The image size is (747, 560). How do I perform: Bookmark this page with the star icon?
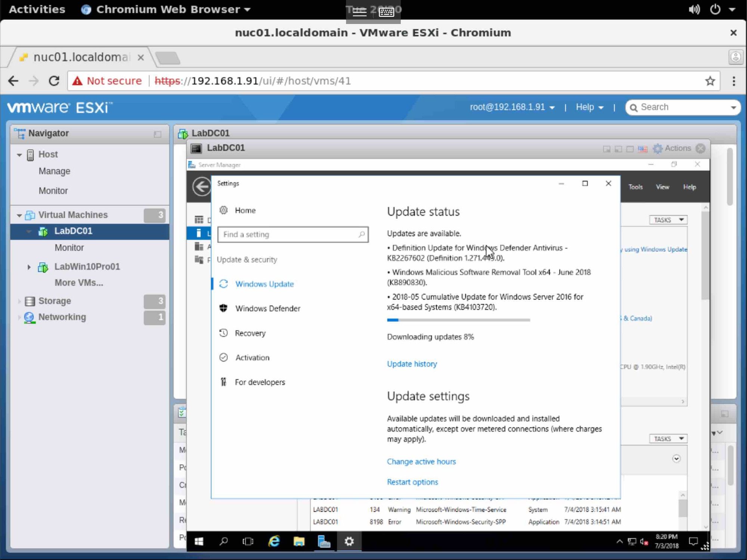click(710, 81)
